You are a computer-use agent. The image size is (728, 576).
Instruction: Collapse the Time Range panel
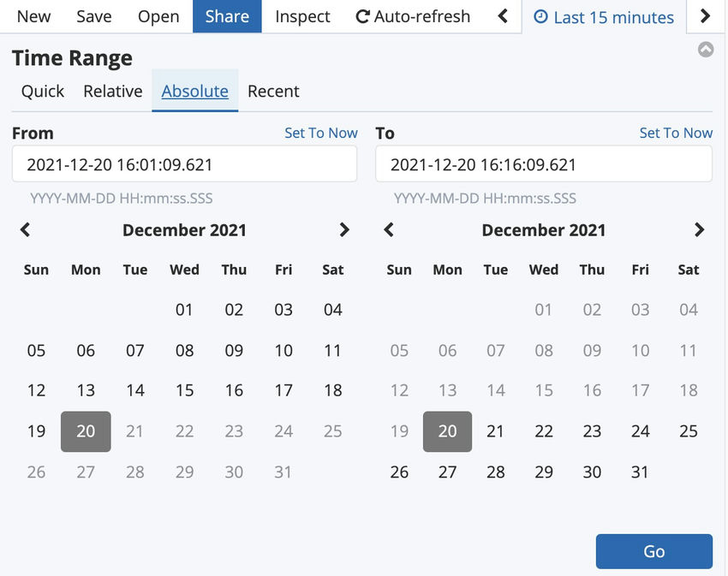click(706, 50)
